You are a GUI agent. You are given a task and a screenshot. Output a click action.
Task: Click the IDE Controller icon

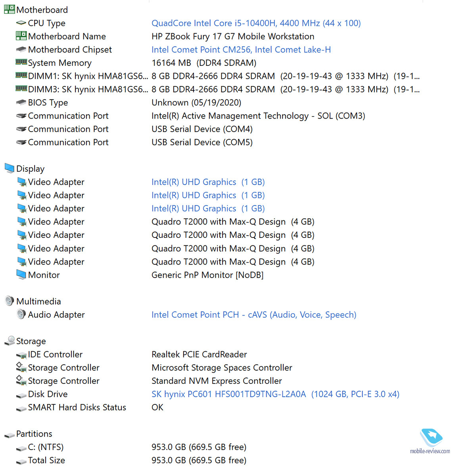(21, 355)
